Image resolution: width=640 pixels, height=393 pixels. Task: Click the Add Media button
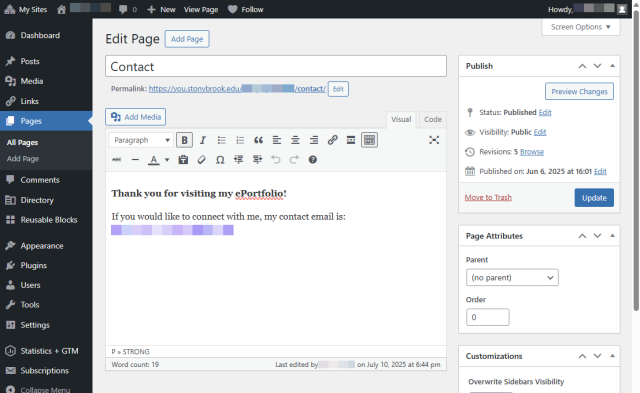click(136, 117)
